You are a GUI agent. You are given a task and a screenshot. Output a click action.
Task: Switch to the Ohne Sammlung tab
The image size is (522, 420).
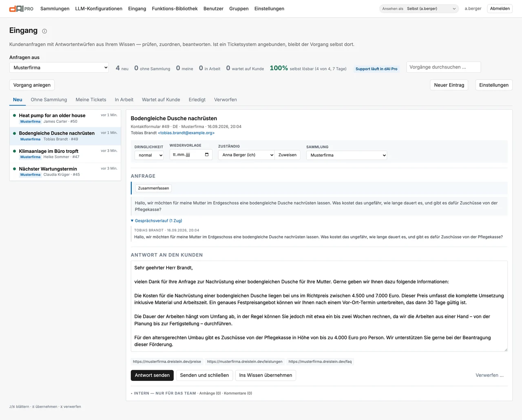[x=49, y=99]
